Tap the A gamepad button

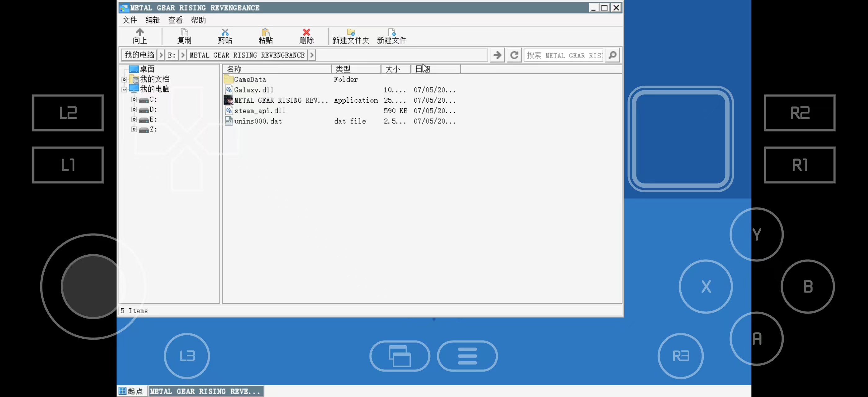pos(756,339)
